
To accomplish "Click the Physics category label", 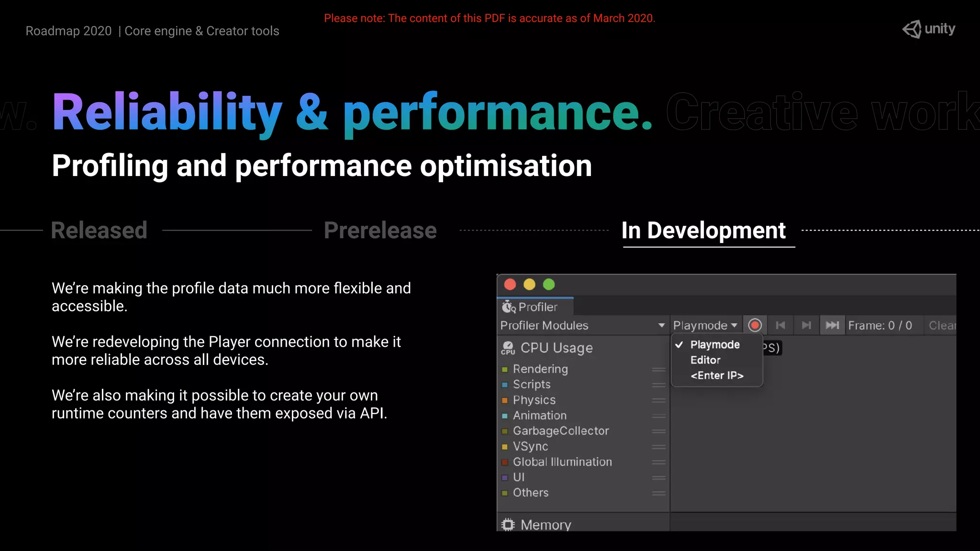I will 534,400.
